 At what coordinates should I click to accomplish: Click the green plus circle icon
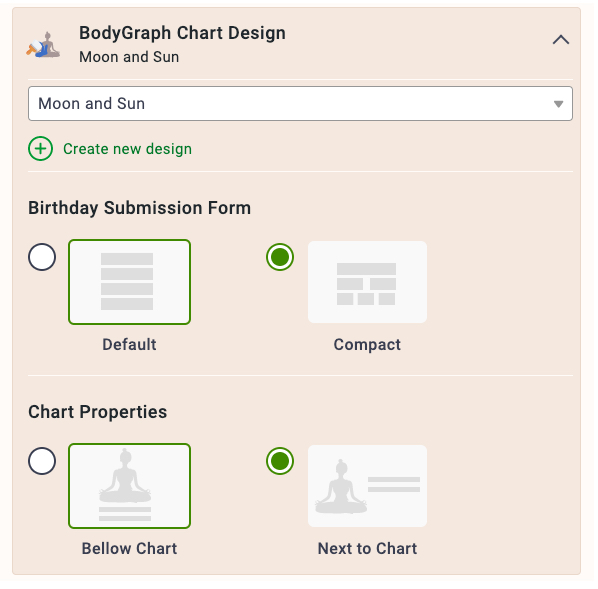click(40, 149)
